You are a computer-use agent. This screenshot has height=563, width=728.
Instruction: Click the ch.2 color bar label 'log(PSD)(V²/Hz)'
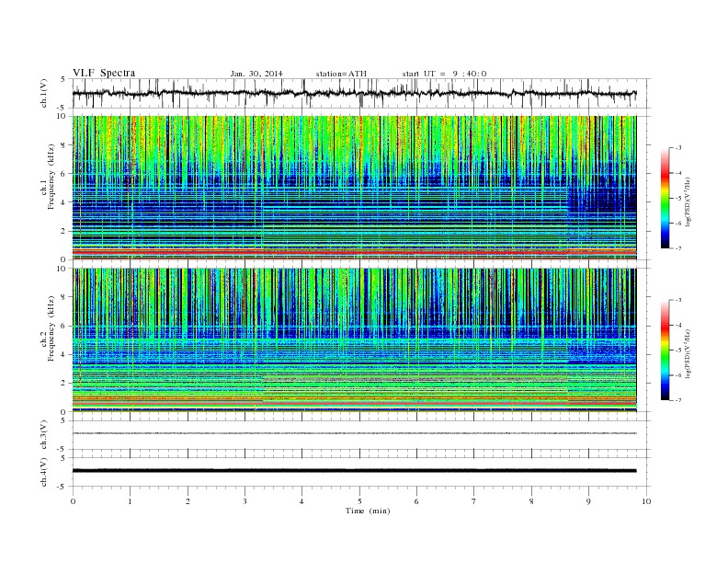(688, 353)
